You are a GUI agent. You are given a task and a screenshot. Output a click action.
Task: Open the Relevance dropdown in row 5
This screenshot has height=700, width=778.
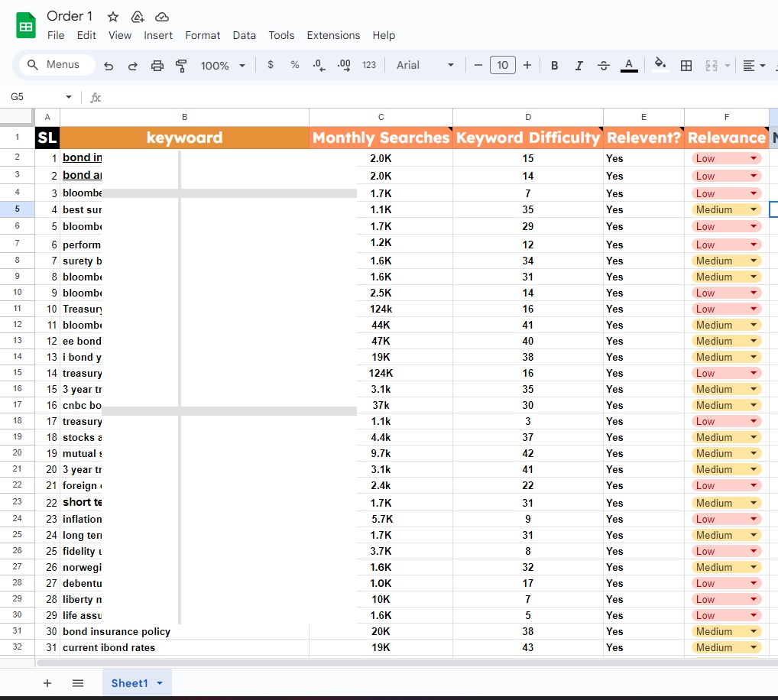(x=755, y=209)
